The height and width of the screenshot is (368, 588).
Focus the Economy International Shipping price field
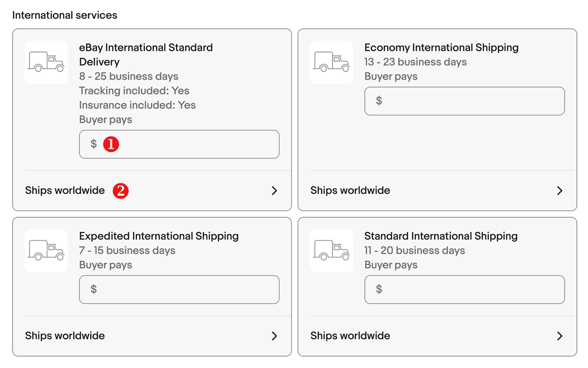[x=465, y=101]
